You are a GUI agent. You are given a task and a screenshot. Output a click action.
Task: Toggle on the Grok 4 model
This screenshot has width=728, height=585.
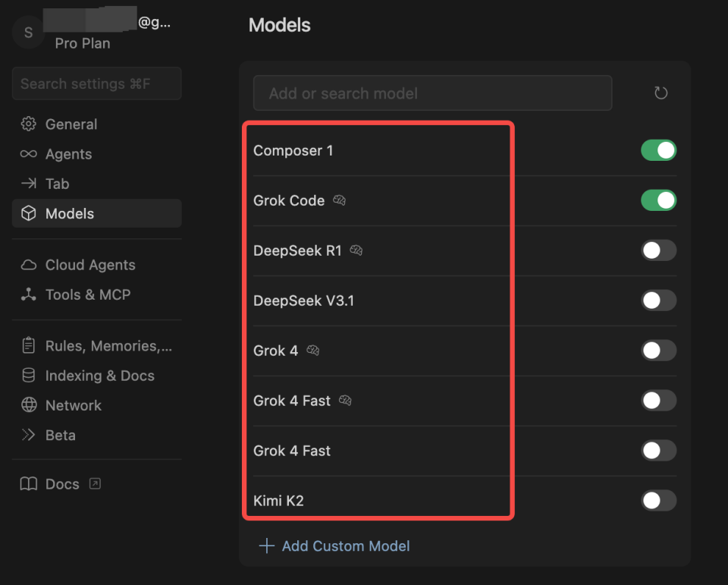pyautogui.click(x=658, y=351)
